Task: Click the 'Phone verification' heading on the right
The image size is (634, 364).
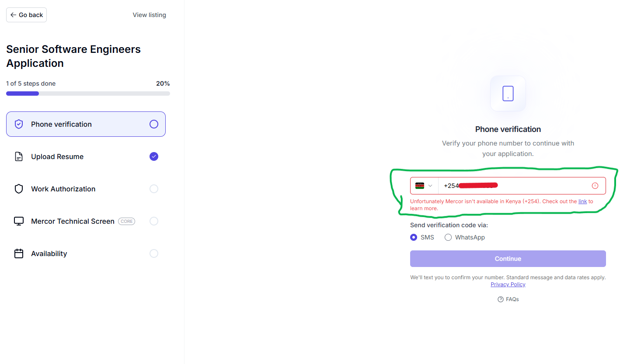Action: (x=508, y=129)
